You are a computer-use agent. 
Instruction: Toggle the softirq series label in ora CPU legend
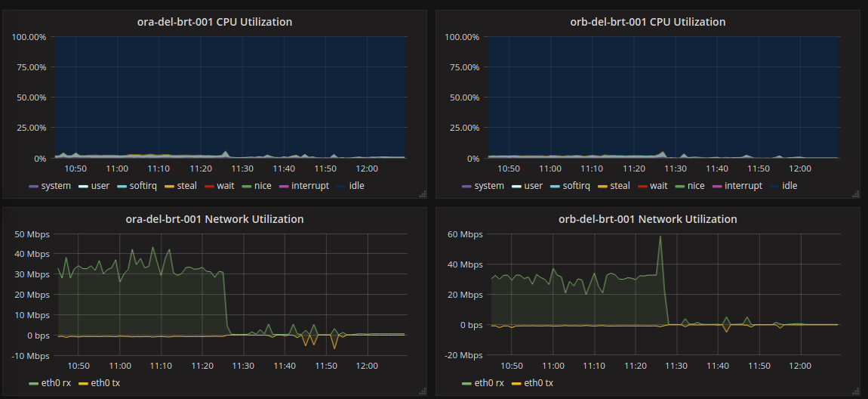tap(143, 186)
